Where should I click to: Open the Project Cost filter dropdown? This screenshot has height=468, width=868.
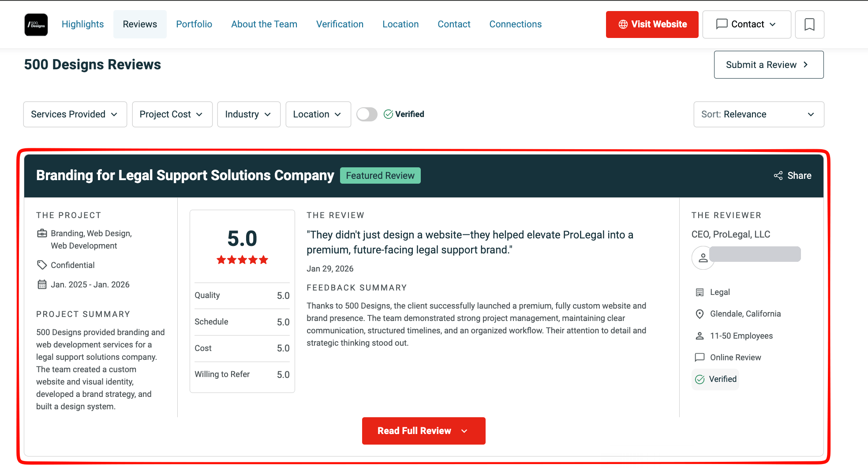click(172, 114)
